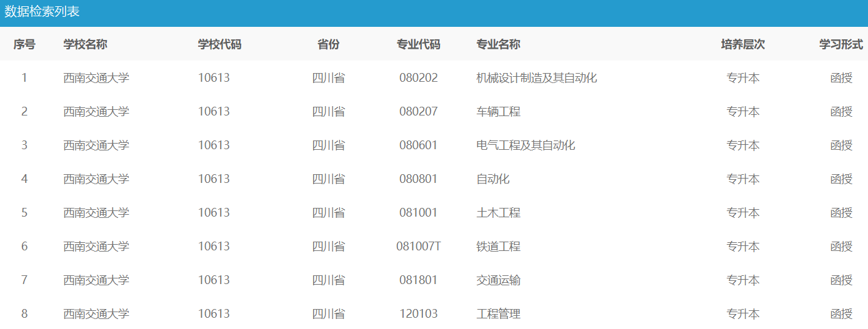Click major code 080801
This screenshot has width=868, height=329.
(x=419, y=179)
